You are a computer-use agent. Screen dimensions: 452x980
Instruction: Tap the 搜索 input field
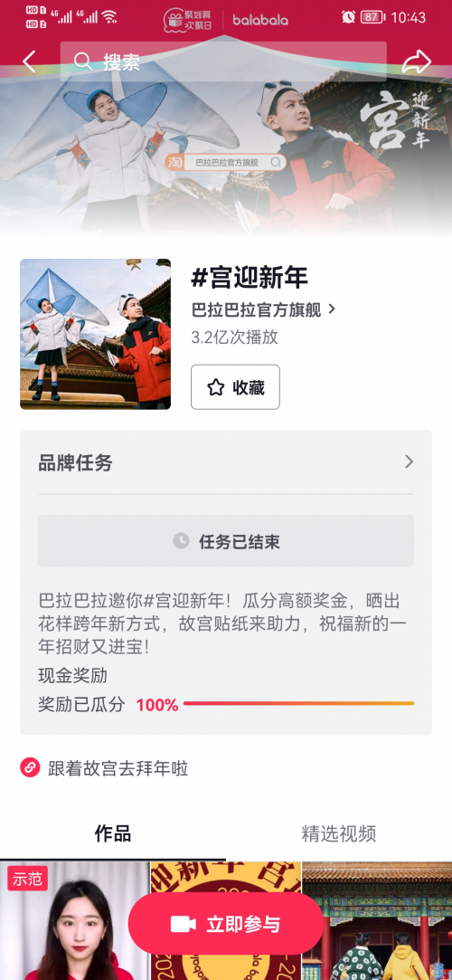(x=223, y=62)
